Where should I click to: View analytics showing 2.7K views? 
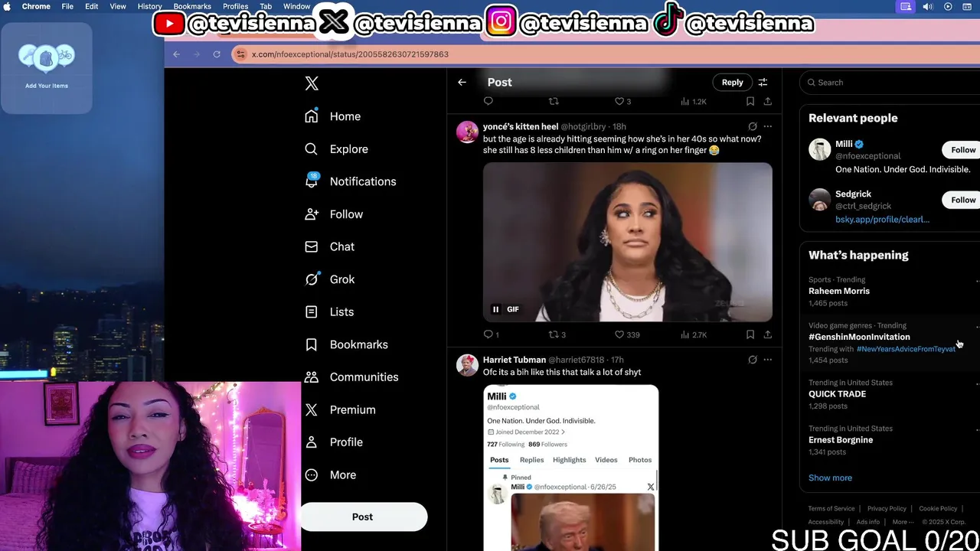pos(694,334)
